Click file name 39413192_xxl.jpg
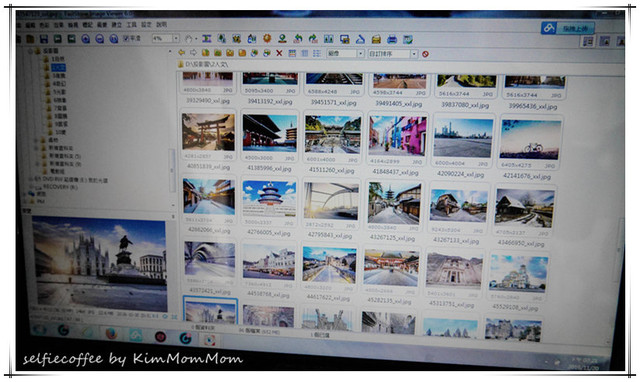 269,102
